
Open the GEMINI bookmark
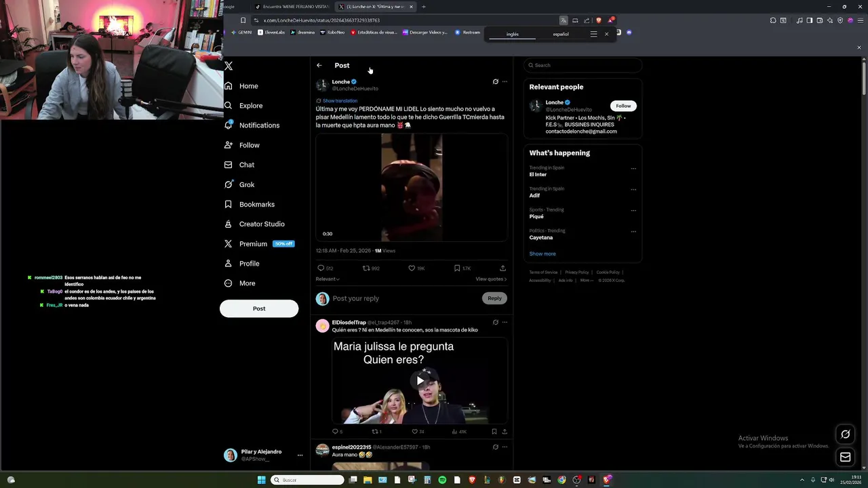pyautogui.click(x=241, y=33)
